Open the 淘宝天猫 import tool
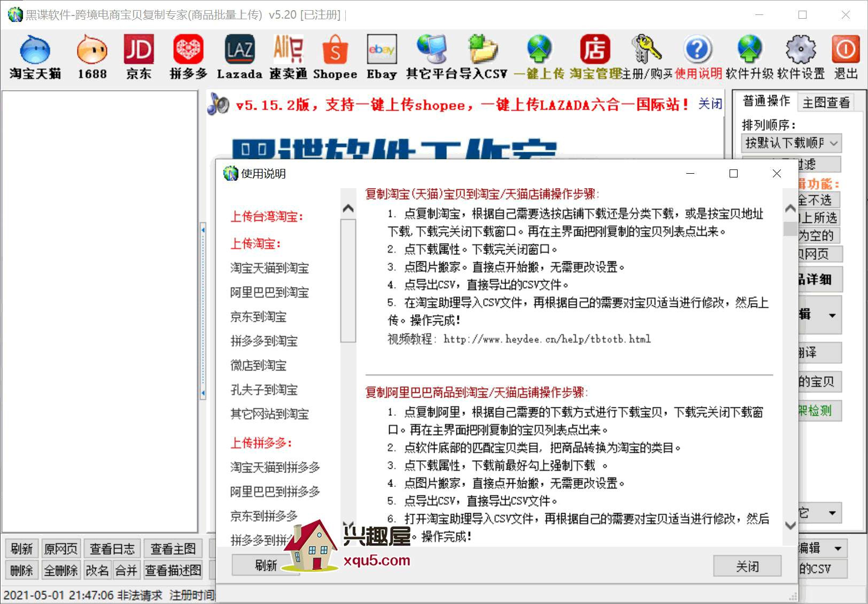The width and height of the screenshot is (868, 604). 35,57
